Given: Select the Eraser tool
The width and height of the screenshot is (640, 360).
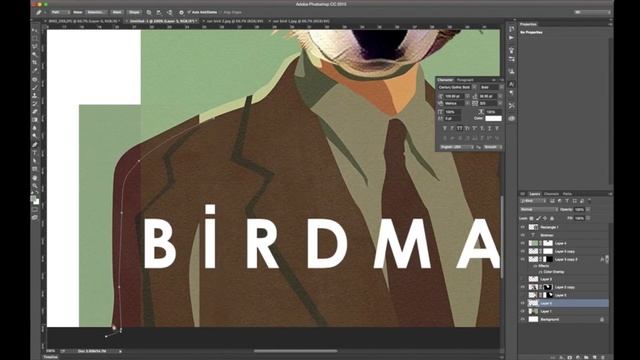Looking at the screenshot, I should click(x=35, y=112).
